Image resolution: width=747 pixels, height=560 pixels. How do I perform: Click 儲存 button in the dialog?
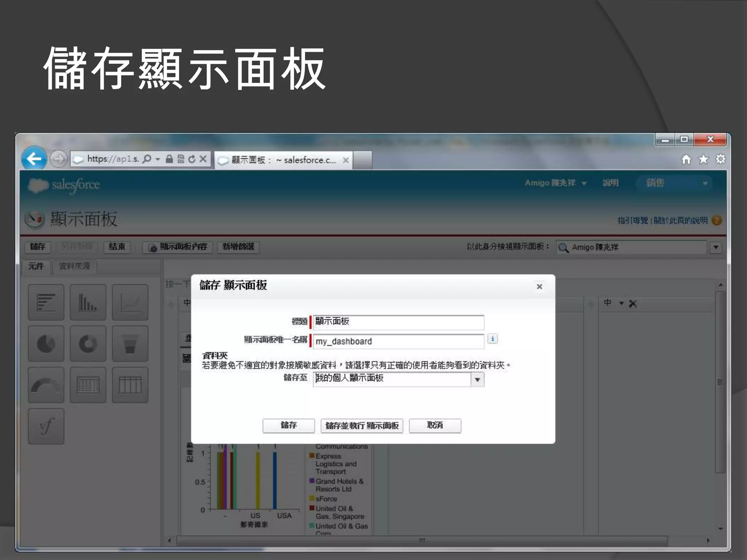(x=289, y=425)
